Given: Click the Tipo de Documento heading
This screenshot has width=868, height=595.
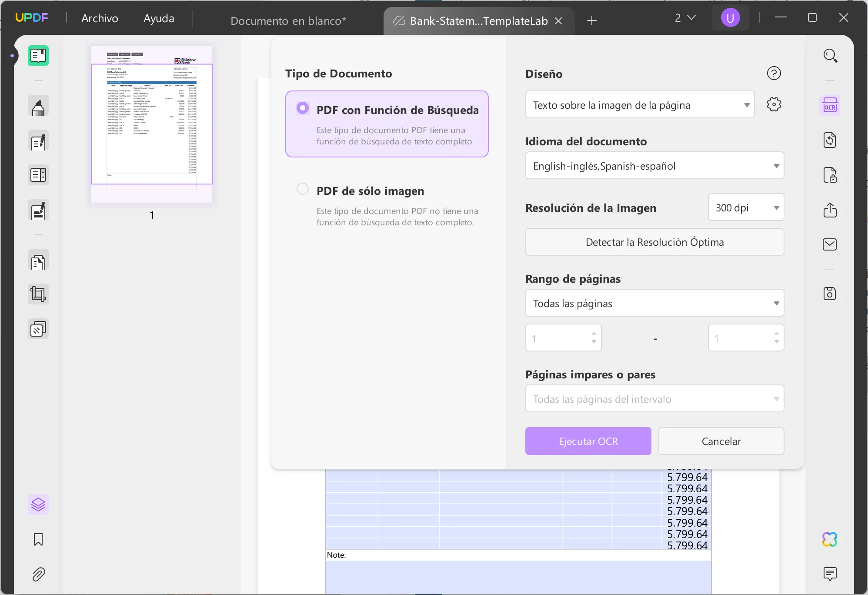Looking at the screenshot, I should pos(339,74).
